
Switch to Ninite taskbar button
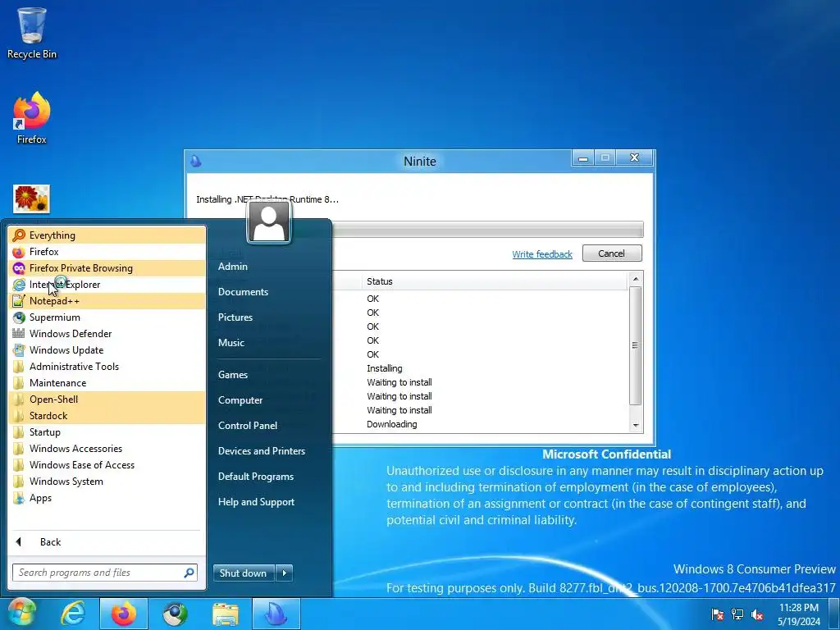276,614
